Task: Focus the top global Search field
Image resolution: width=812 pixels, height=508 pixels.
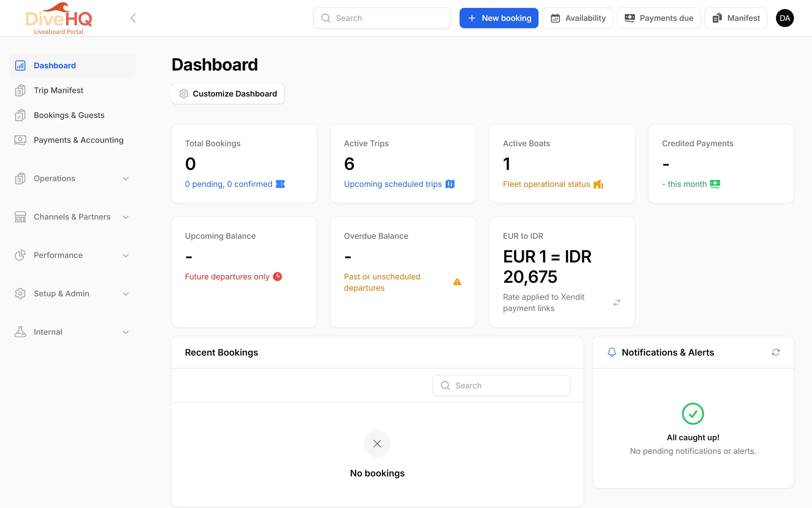Action: click(x=382, y=18)
